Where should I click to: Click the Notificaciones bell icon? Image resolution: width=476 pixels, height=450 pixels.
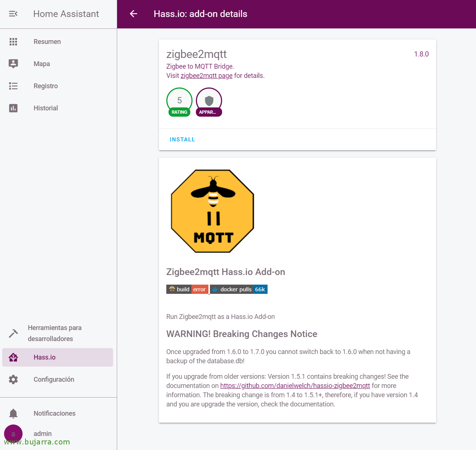(x=13, y=413)
